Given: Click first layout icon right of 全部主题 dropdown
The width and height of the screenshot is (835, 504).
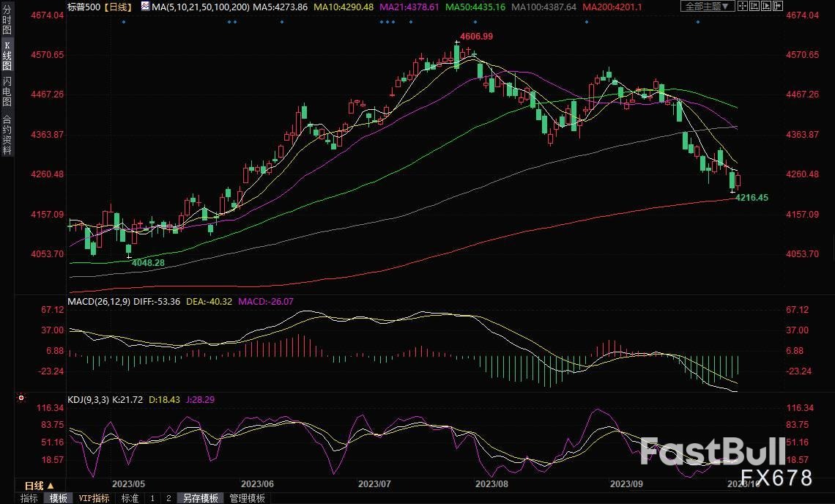Looking at the screenshot, I should click(743, 6).
